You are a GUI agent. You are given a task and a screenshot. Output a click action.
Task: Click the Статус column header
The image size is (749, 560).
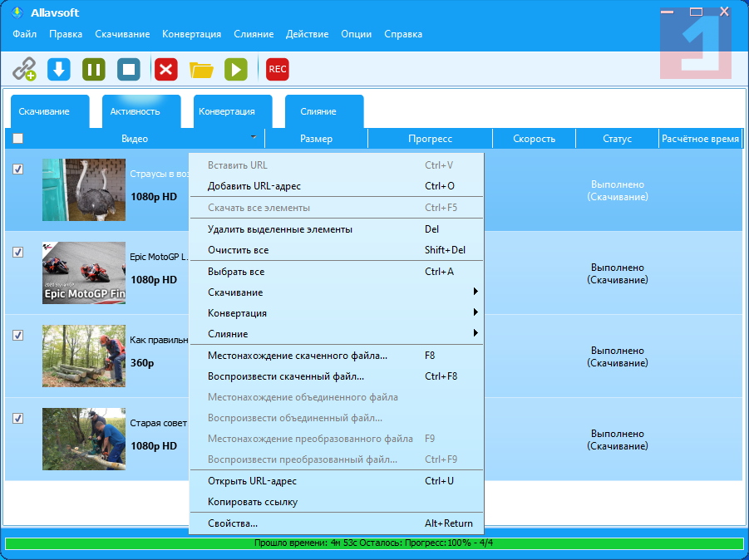[x=617, y=139]
